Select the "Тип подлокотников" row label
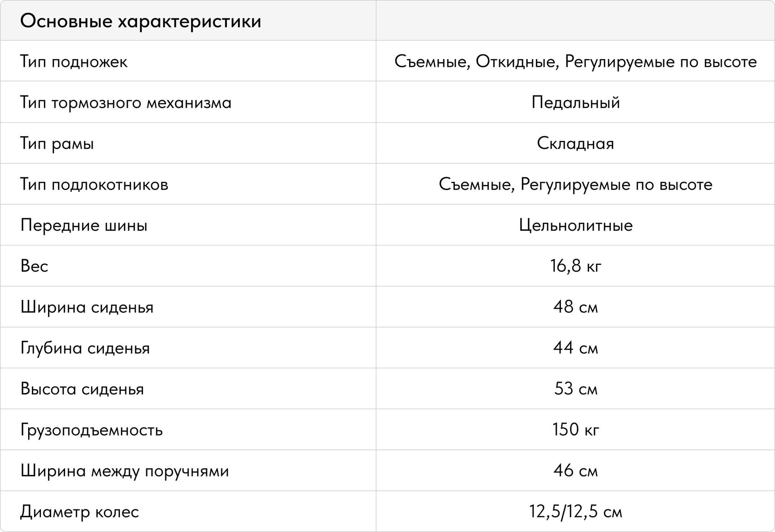Image resolution: width=775 pixels, height=532 pixels. pos(94,185)
